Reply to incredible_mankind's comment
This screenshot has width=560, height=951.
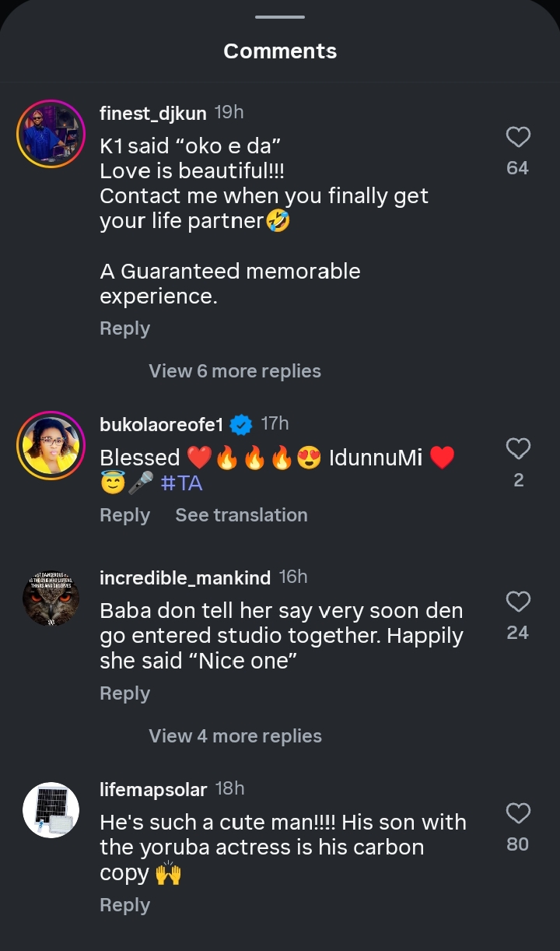(x=124, y=693)
